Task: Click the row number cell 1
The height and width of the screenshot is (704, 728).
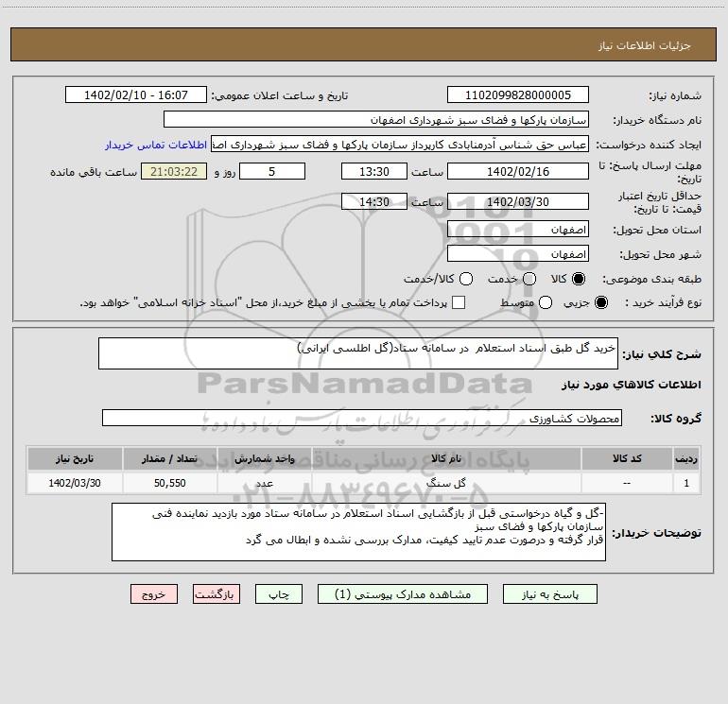Action: 686,483
